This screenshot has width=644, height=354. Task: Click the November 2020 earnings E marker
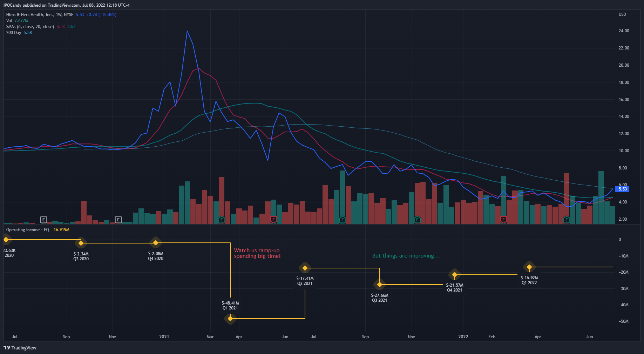pyautogui.click(x=118, y=220)
